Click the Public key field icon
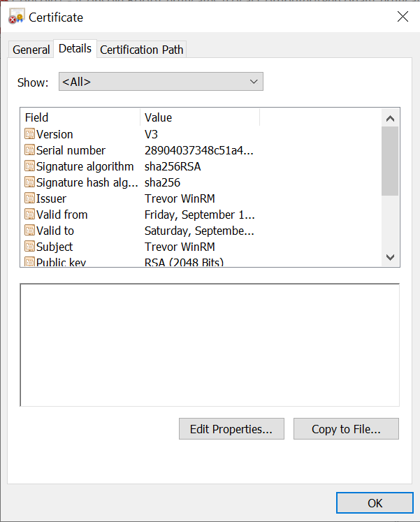The width and height of the screenshot is (420, 522). point(29,261)
